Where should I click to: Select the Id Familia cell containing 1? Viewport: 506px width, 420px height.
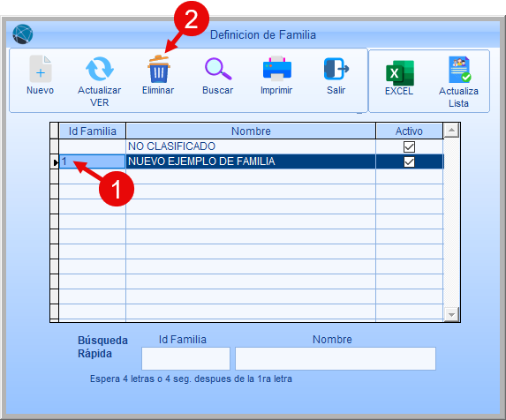coord(93,161)
